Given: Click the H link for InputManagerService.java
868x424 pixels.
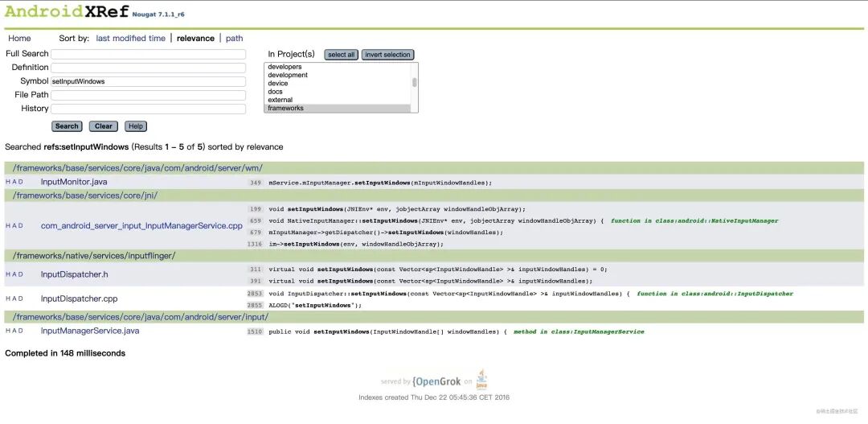Looking at the screenshot, I should (x=8, y=331).
